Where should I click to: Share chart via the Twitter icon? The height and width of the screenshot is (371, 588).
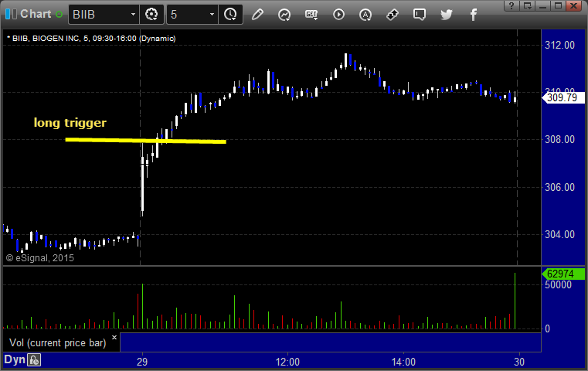(447, 15)
